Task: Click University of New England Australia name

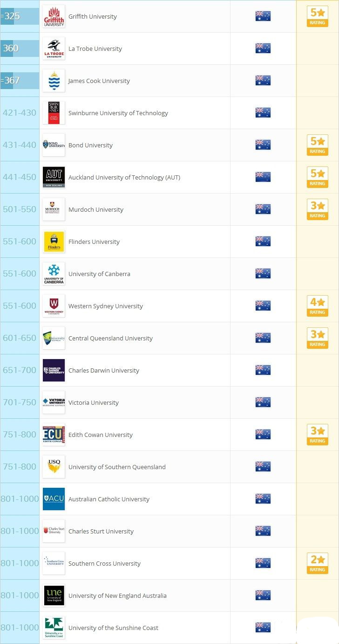Action: [x=117, y=596]
